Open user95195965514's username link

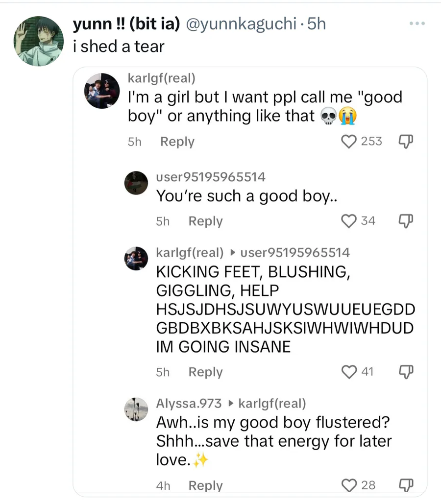coord(211,177)
